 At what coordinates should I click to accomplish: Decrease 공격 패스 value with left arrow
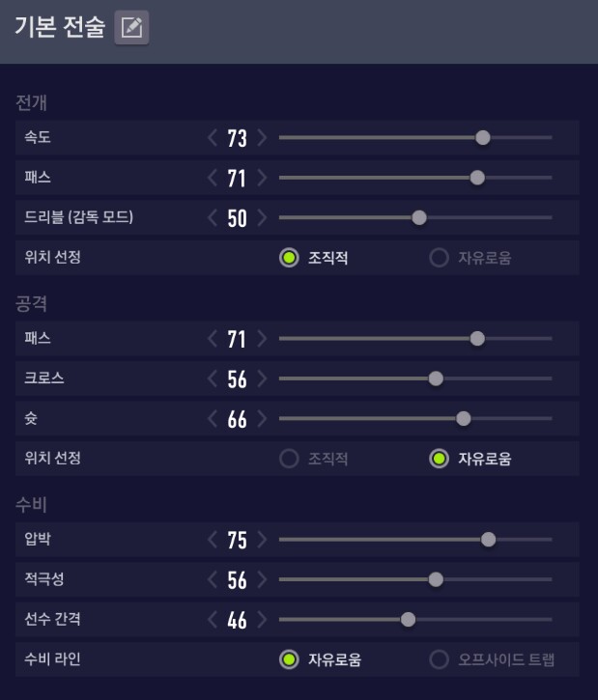pos(213,339)
